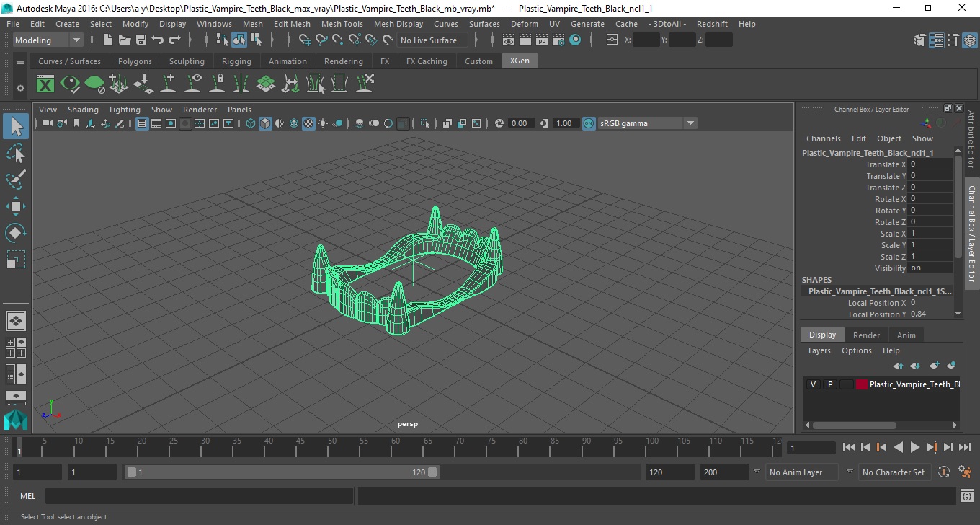Open the Anim layer tab
The height and width of the screenshot is (525, 980).
[x=906, y=335]
